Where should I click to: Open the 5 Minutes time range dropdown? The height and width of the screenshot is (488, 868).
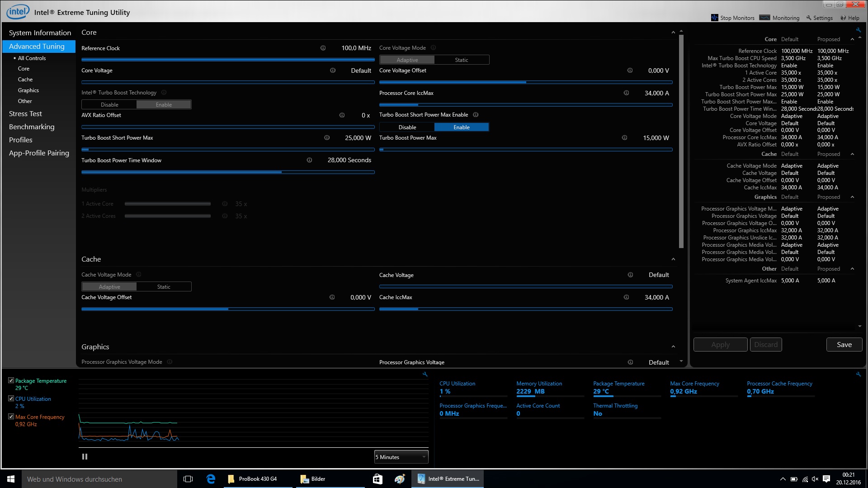point(401,457)
